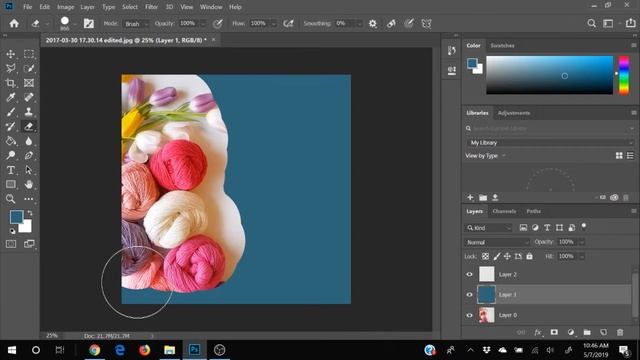The width and height of the screenshot is (640, 360).
Task: Click the hue spectrum slider
Action: point(624,75)
